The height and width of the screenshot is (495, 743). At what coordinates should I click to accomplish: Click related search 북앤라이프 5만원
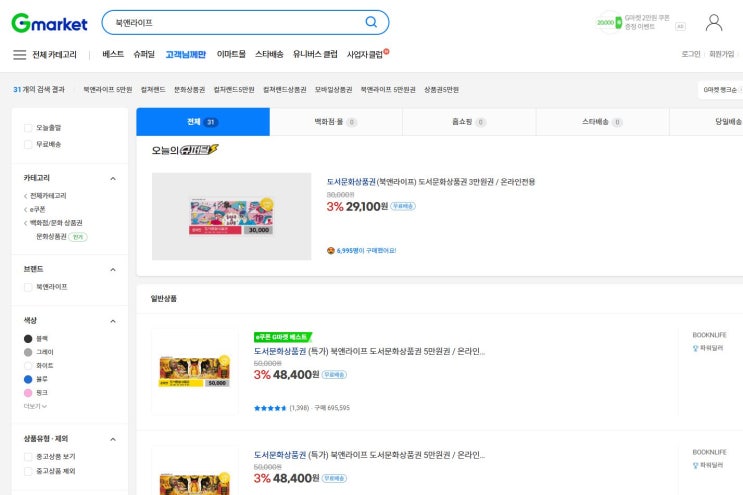point(108,90)
